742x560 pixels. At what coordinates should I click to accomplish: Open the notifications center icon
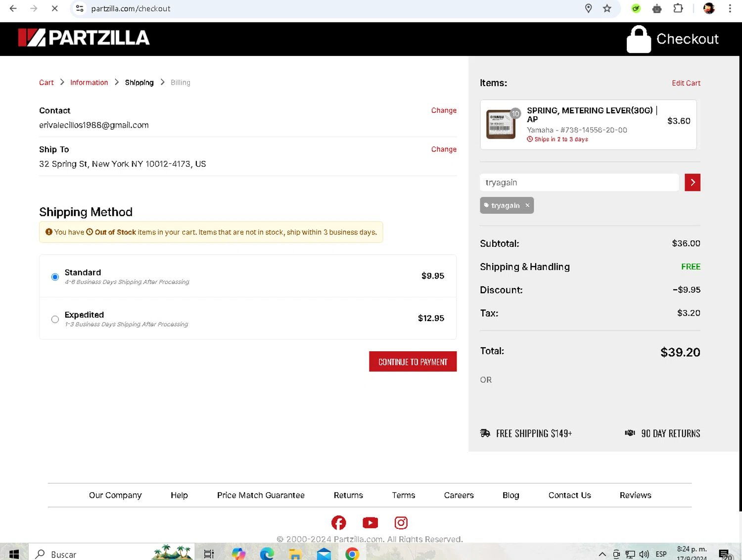tap(724, 554)
